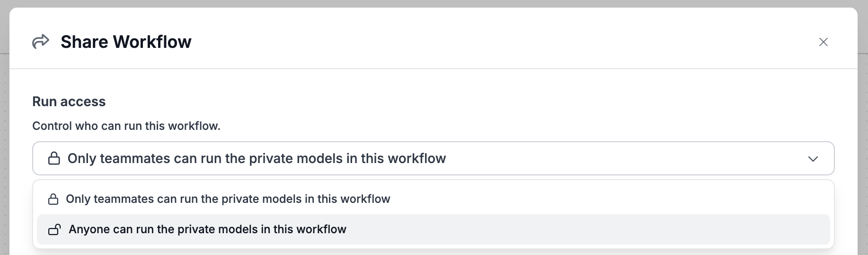The width and height of the screenshot is (868, 255).
Task: Click the word 'teammates' in the list option
Action: point(124,199)
